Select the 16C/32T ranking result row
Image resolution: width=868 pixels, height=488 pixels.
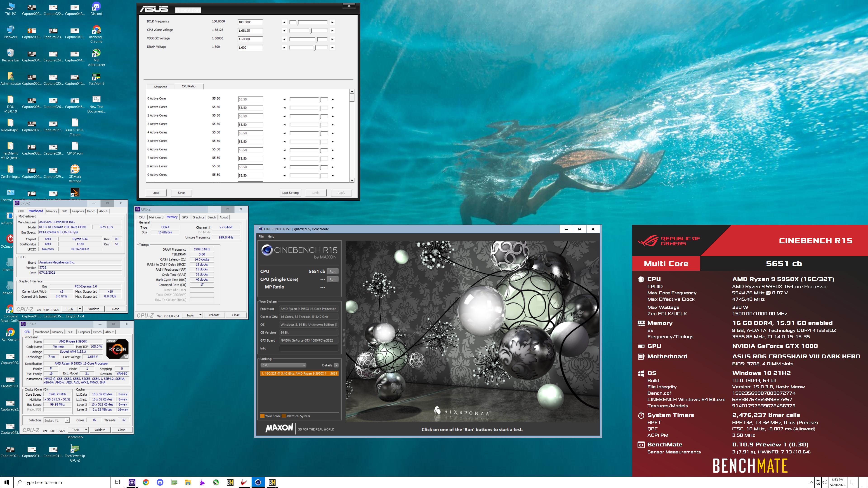(x=299, y=373)
